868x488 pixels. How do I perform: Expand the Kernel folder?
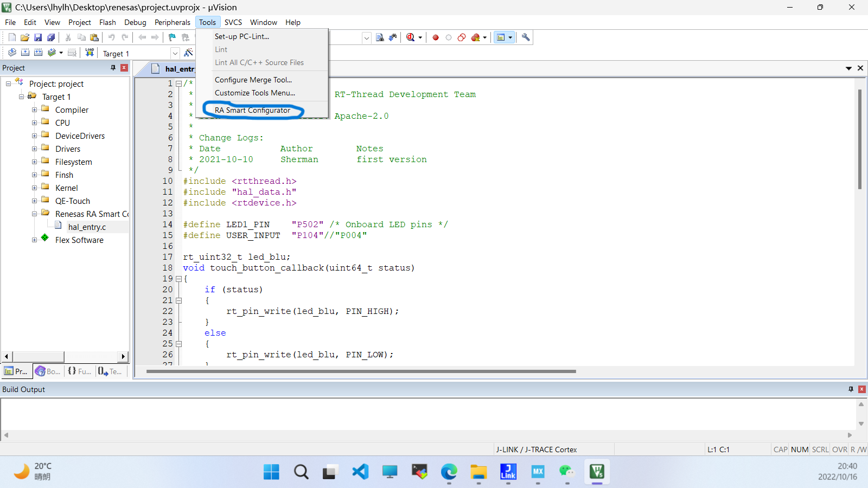(34, 188)
